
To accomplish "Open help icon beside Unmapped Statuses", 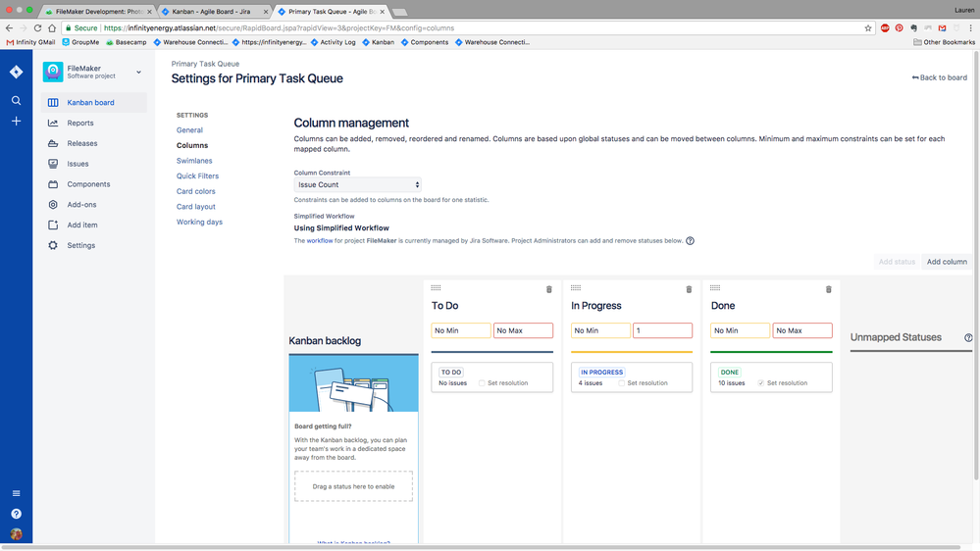I will coord(968,337).
